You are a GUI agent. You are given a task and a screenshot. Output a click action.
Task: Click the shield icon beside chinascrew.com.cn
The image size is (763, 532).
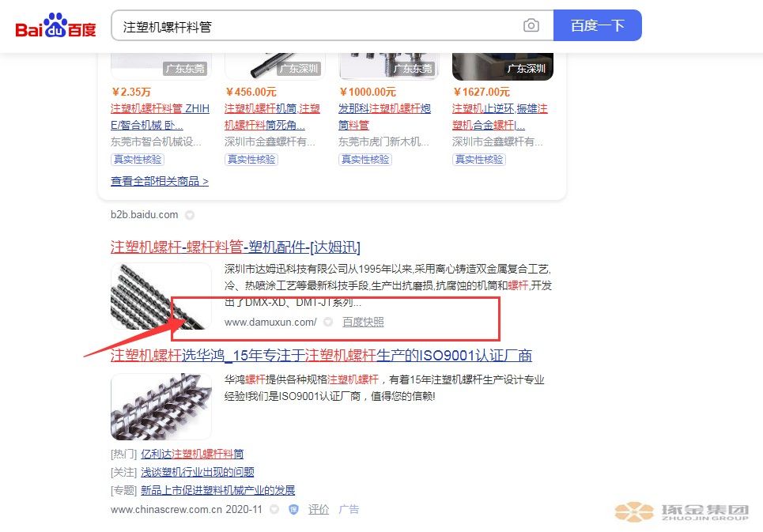point(293,509)
